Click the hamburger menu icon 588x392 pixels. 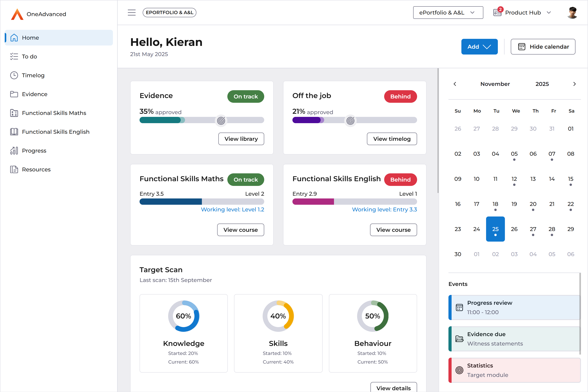132,13
